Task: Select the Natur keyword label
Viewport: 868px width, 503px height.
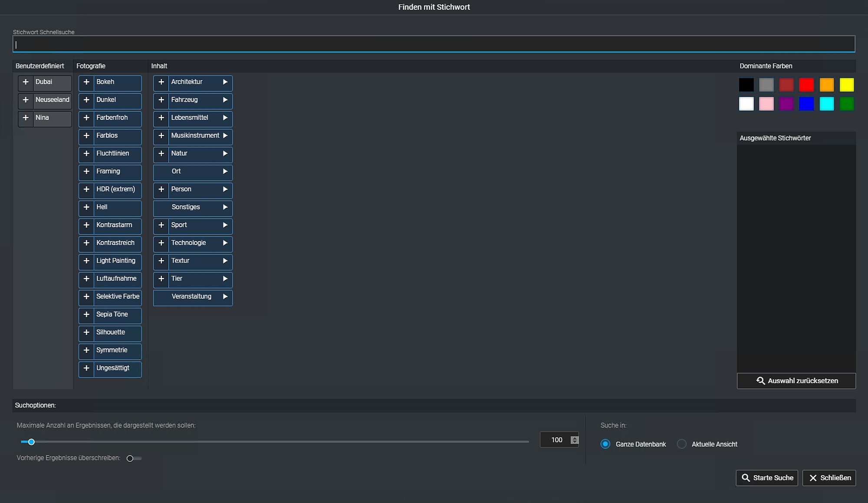Action: [179, 153]
